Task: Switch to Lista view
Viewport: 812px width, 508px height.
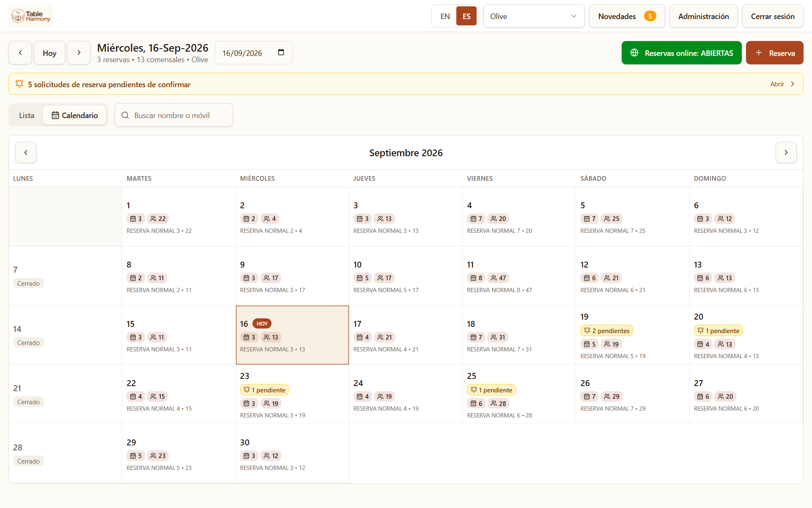Action: [27, 115]
